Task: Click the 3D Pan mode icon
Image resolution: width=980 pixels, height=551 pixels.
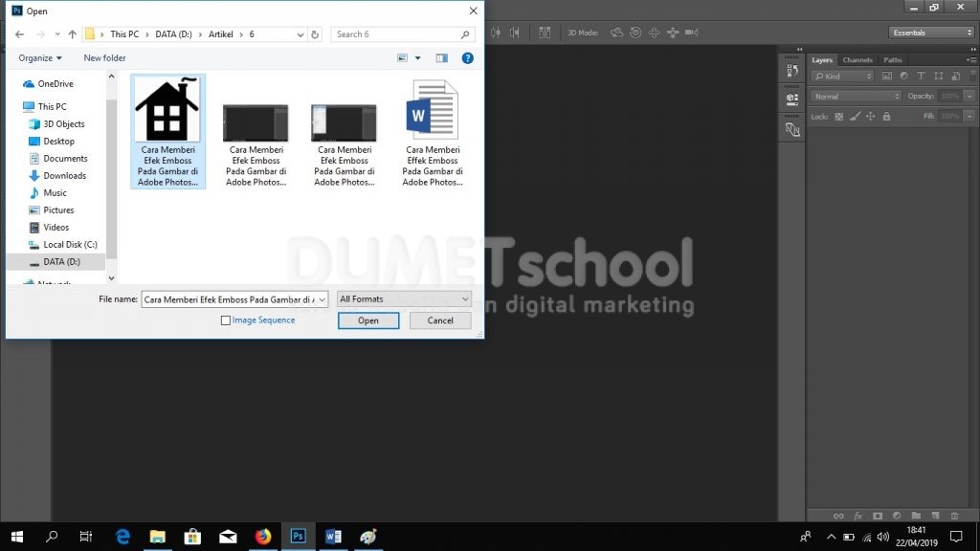Action: pyautogui.click(x=654, y=33)
